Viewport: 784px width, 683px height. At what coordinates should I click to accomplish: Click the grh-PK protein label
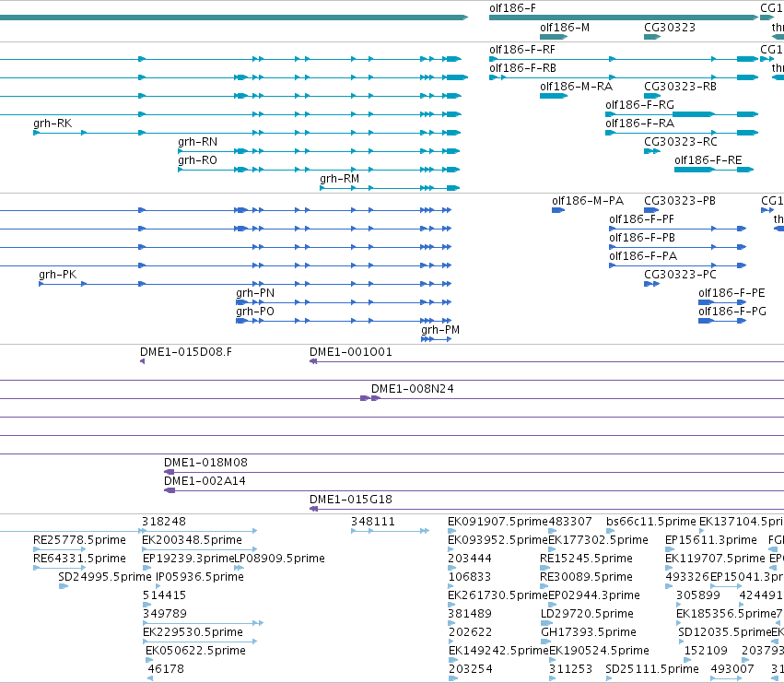click(x=57, y=276)
